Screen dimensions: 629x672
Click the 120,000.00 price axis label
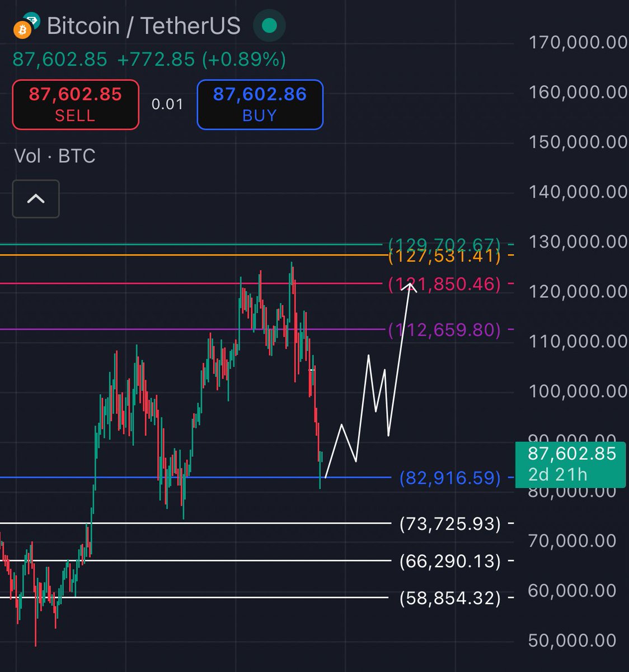point(578,291)
